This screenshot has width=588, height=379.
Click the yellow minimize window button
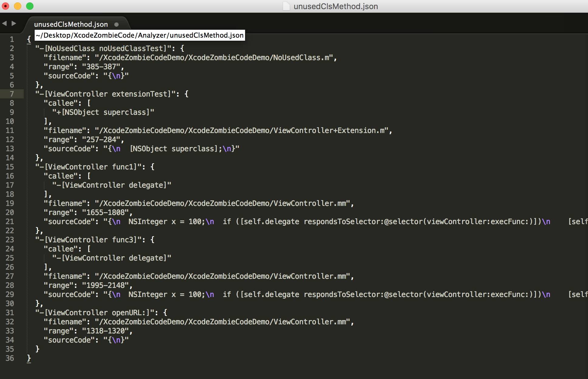[x=18, y=6]
